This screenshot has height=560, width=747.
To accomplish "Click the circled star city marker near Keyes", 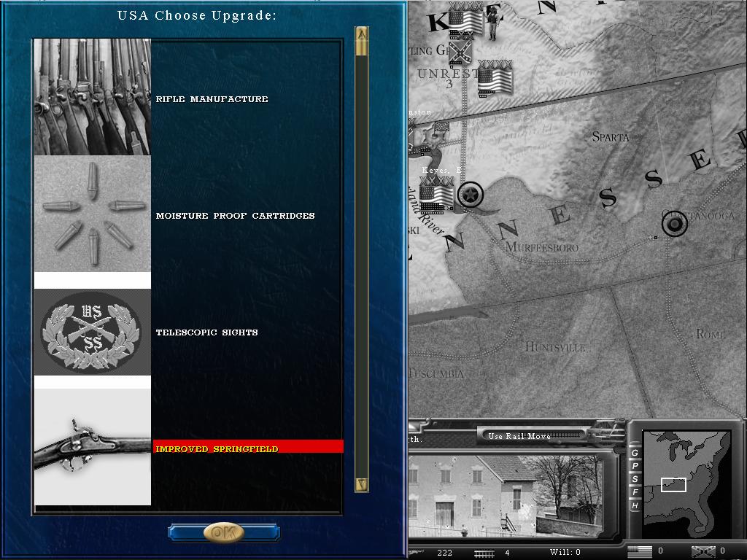I will coord(471,194).
